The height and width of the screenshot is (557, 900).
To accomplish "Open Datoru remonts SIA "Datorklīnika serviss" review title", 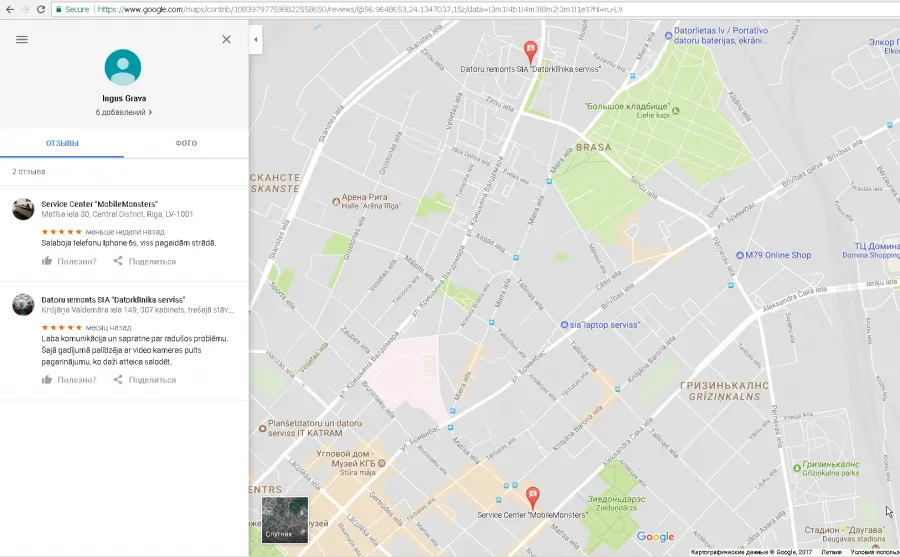I will pyautogui.click(x=113, y=300).
